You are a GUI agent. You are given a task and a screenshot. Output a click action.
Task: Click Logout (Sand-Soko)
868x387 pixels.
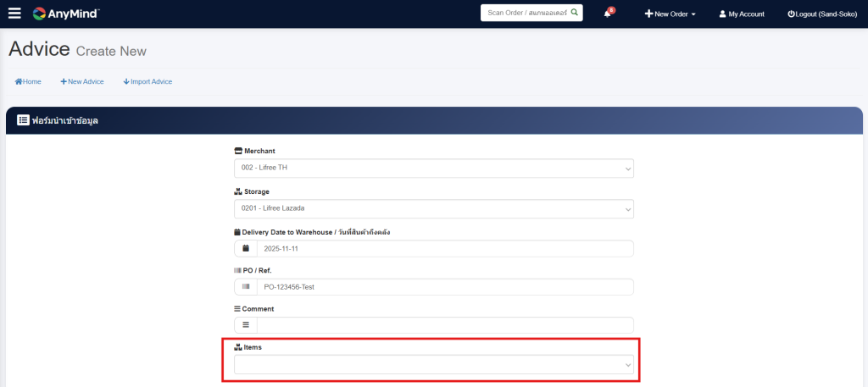point(822,14)
